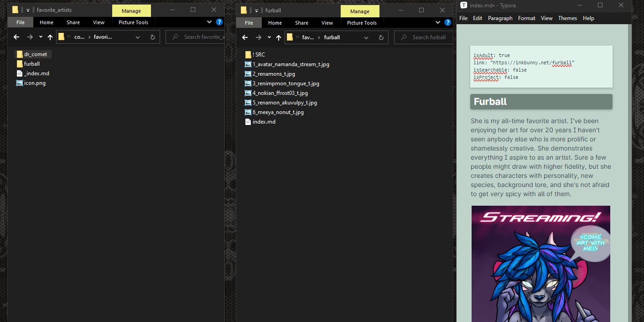Open the ! SRC folder
644x322 pixels.
point(258,55)
